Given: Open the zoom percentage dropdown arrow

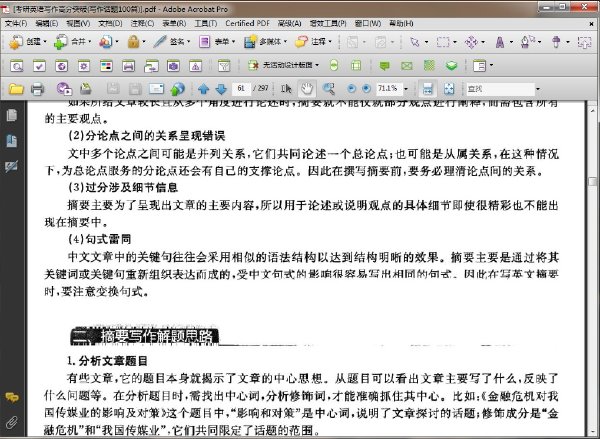Looking at the screenshot, I should tap(406, 89).
